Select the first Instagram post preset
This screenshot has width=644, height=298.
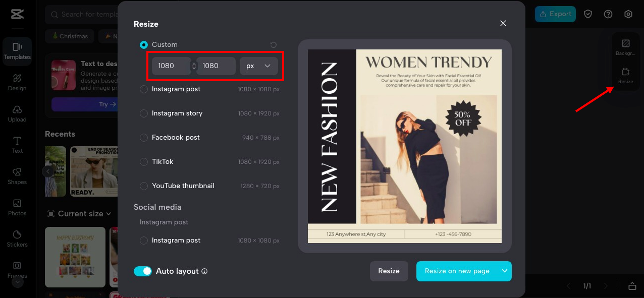[144, 89]
